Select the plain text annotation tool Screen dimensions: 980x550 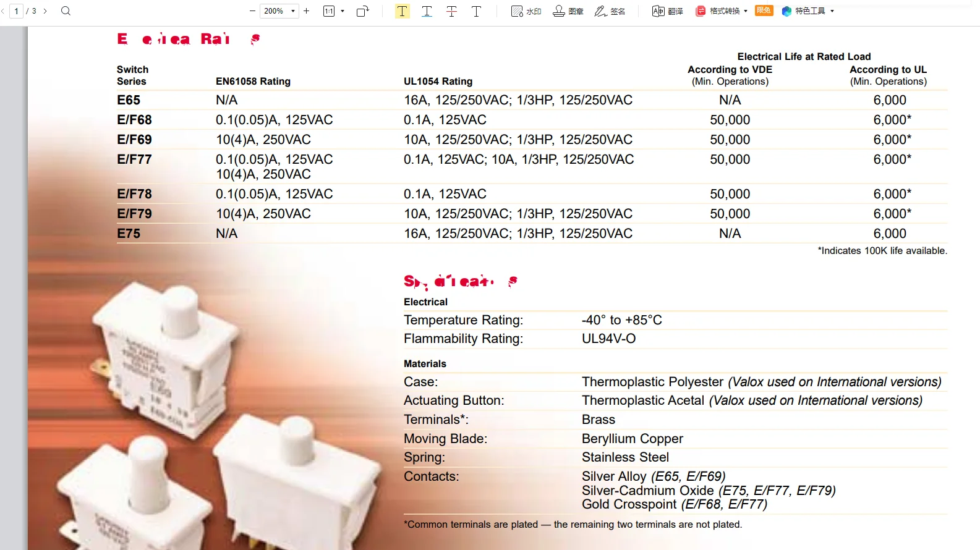(x=477, y=11)
